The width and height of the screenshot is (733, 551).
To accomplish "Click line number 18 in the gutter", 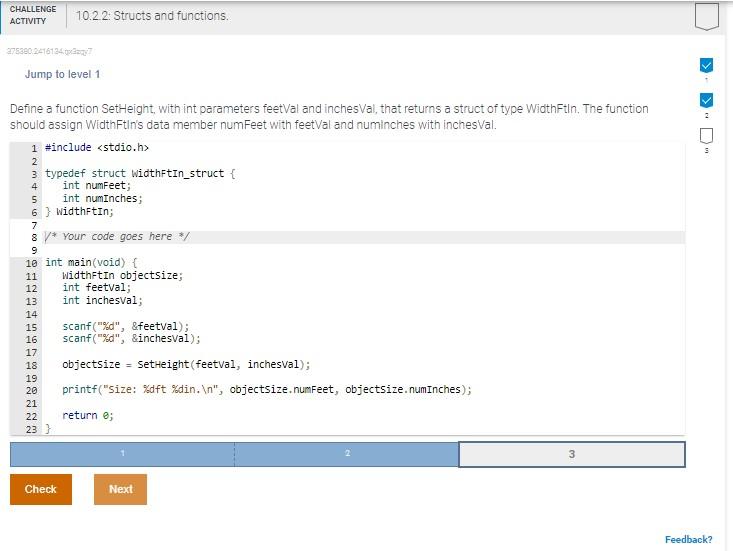I will pyautogui.click(x=31, y=365).
